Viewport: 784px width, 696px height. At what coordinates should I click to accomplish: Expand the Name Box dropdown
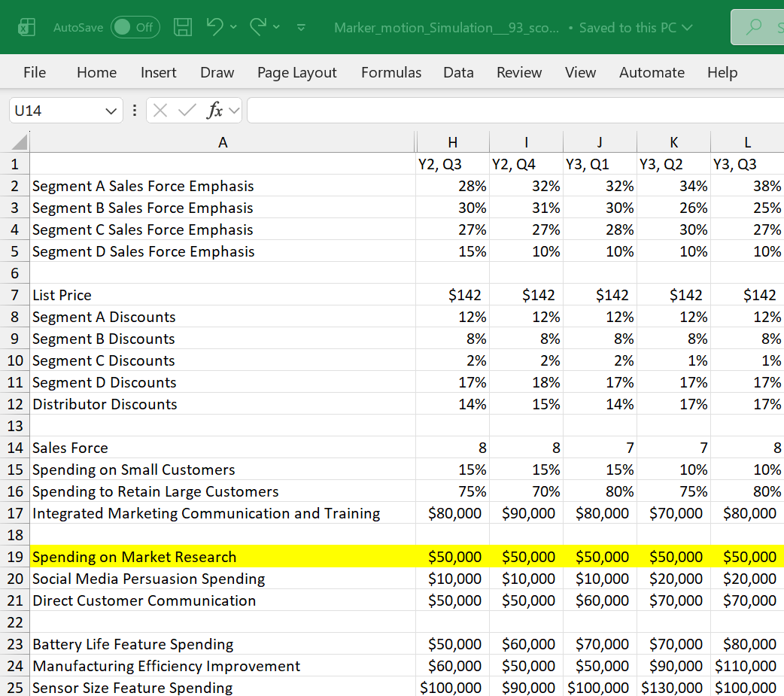click(x=111, y=111)
